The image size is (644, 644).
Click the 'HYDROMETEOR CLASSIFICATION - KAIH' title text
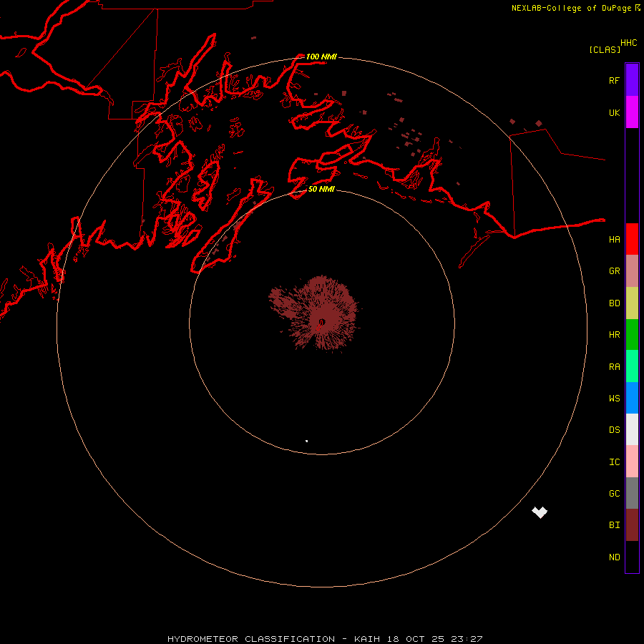(273, 639)
